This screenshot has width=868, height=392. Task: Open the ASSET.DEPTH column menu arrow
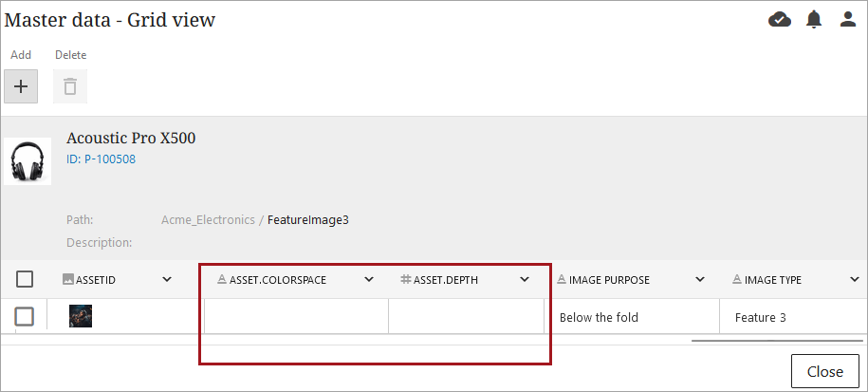tap(525, 279)
